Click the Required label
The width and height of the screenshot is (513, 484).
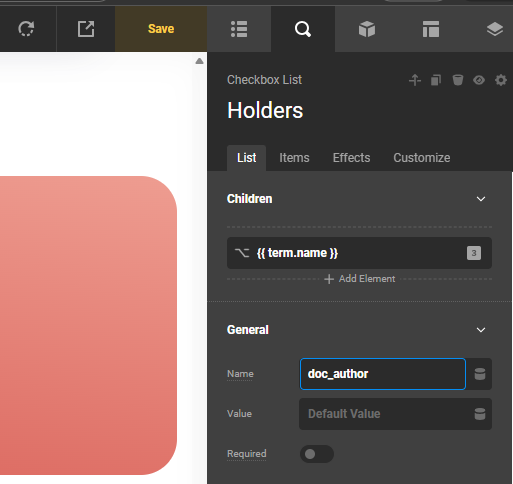[x=246, y=454]
